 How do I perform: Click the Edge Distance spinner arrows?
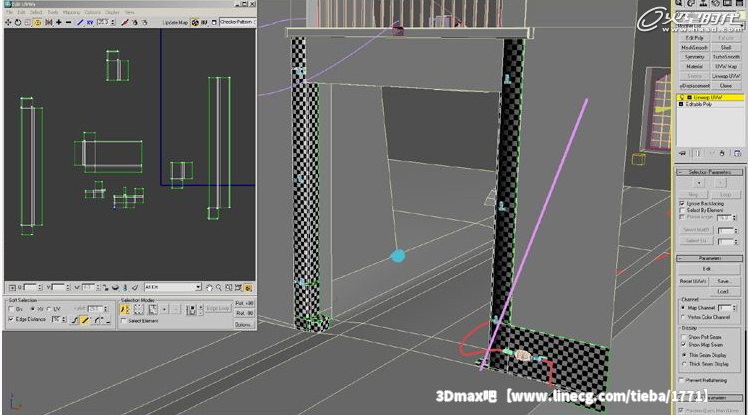[x=63, y=320]
